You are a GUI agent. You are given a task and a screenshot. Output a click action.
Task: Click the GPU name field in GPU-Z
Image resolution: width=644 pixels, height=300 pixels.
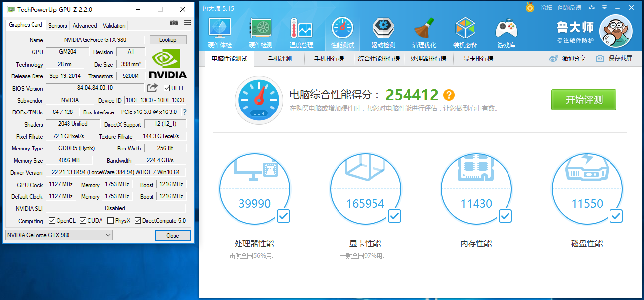(95, 40)
